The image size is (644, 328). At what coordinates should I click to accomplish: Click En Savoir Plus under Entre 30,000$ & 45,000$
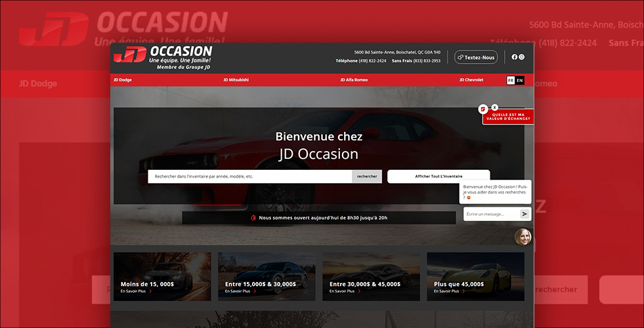[x=345, y=291]
